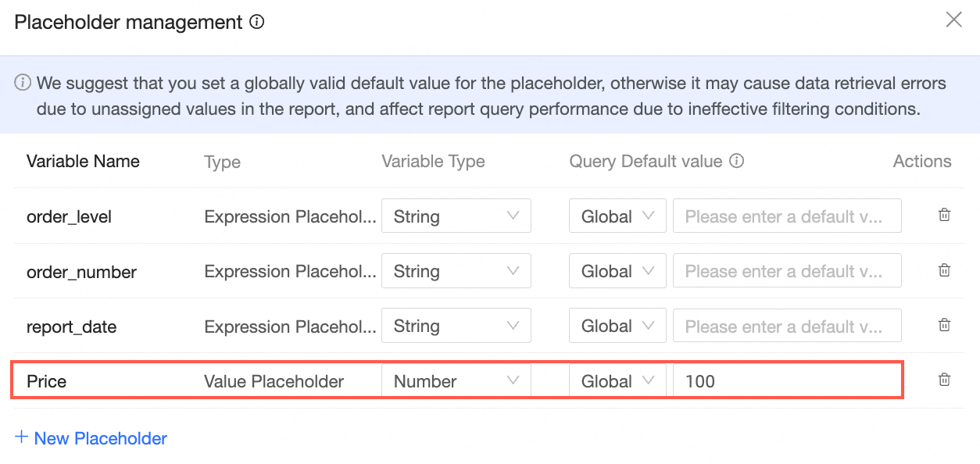Delete the Price placeholder row
The width and height of the screenshot is (980, 464).
pos(944,380)
